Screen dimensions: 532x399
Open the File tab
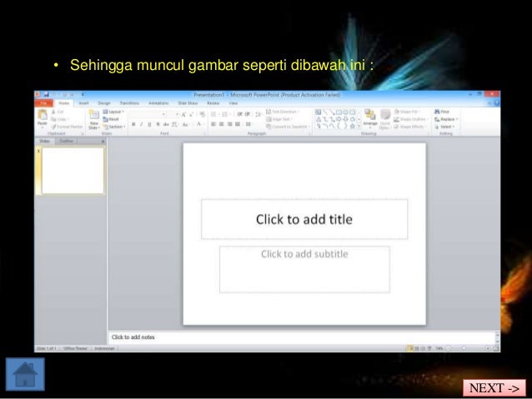(43, 102)
